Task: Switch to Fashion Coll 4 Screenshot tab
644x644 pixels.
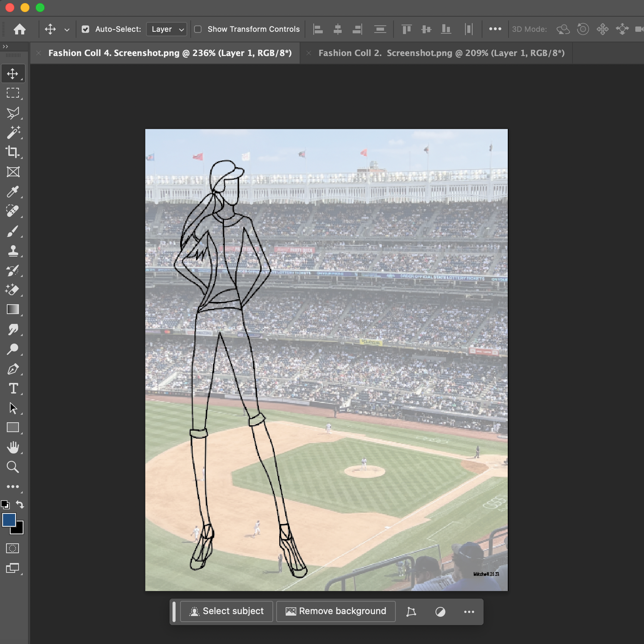Action: 170,53
